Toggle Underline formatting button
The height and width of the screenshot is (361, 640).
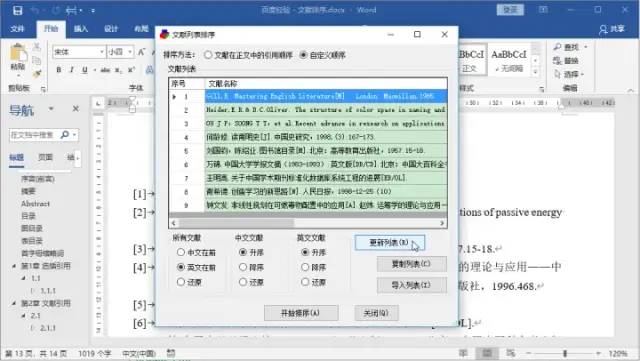click(x=84, y=70)
